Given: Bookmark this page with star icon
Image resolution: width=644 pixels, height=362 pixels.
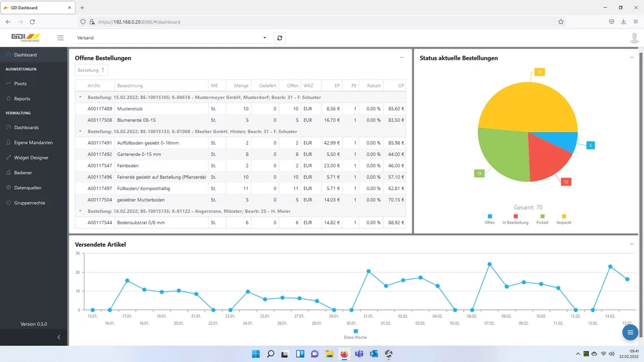Looking at the screenshot, I should pyautogui.click(x=561, y=22).
